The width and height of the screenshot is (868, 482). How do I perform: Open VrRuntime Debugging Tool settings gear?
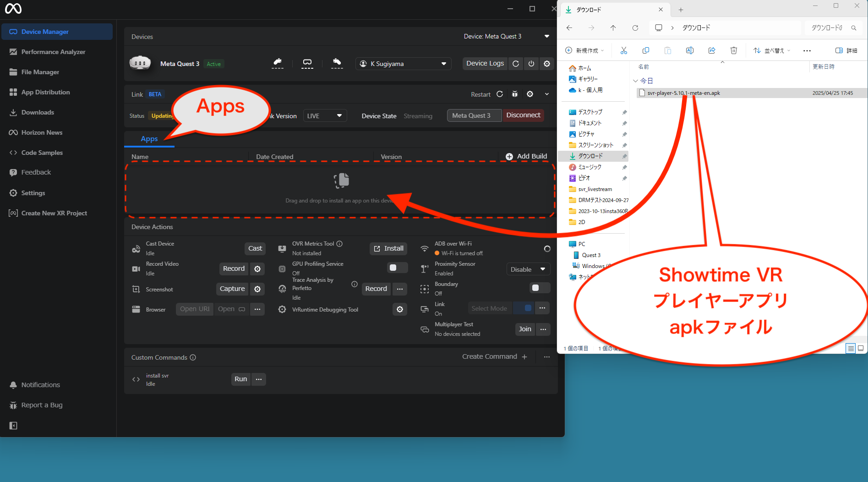tap(400, 310)
